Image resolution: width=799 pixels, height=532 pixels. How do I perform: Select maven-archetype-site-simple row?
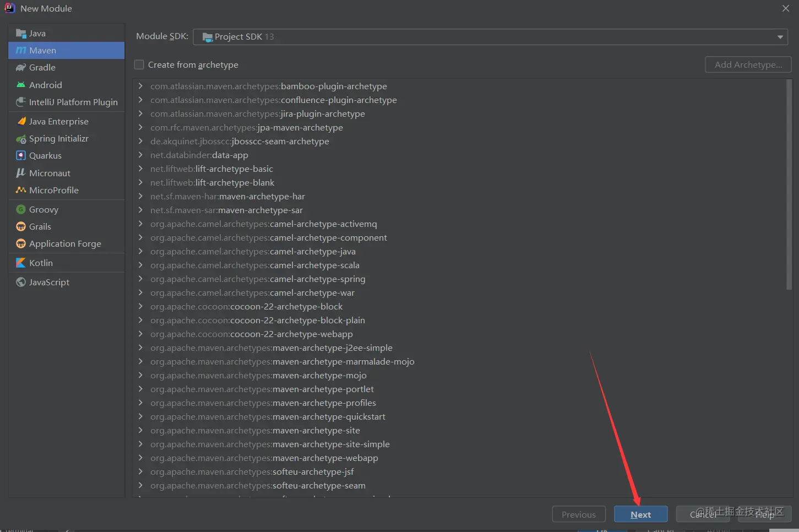tap(460, 444)
